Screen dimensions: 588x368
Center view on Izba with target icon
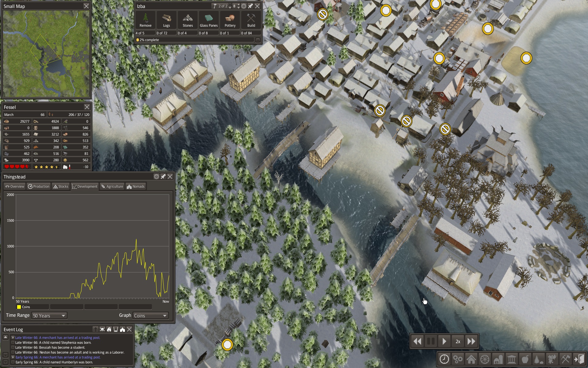(244, 6)
